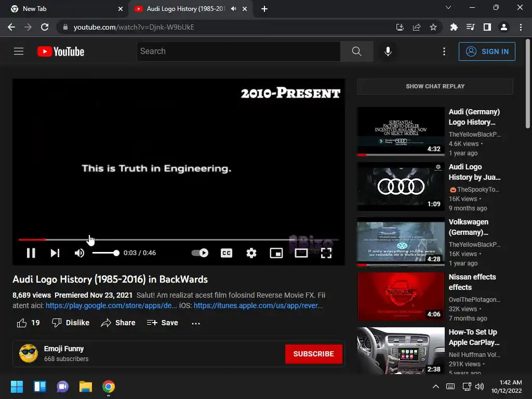
Task: Open Windows Start menu
Action: click(17, 387)
